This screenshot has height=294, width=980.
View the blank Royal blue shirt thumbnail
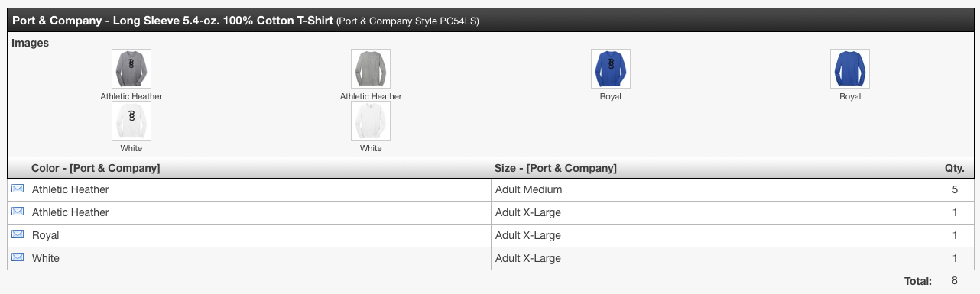850,69
